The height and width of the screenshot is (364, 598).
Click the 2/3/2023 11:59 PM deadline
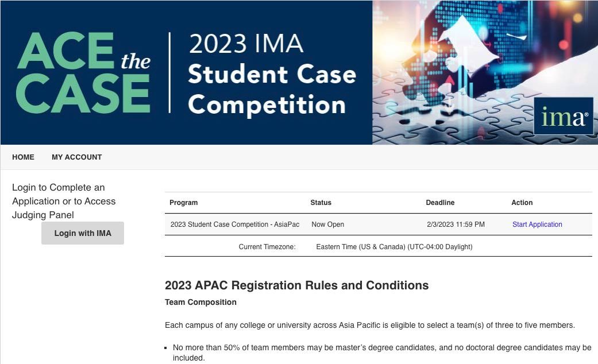[456, 224]
